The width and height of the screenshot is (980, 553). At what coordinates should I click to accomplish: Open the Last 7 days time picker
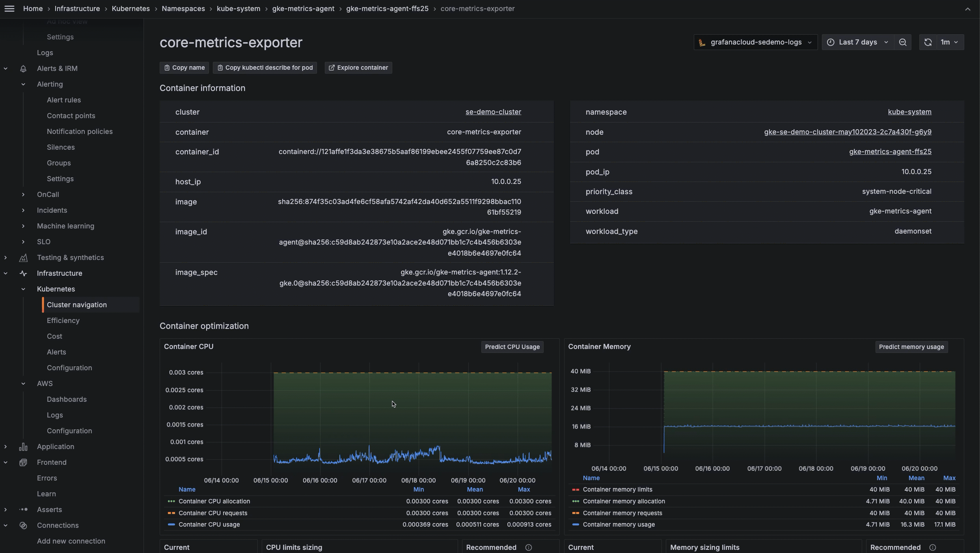(858, 42)
